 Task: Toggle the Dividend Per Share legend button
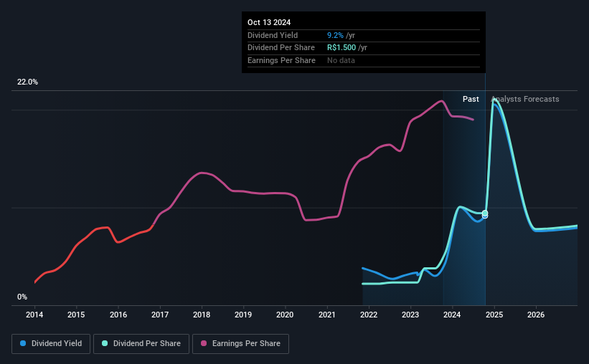pos(141,344)
